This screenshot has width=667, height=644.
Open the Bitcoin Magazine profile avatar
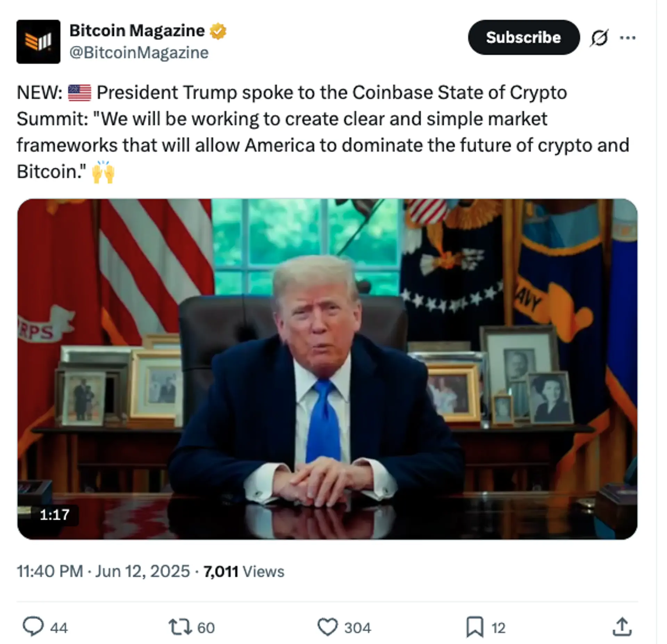point(38,42)
